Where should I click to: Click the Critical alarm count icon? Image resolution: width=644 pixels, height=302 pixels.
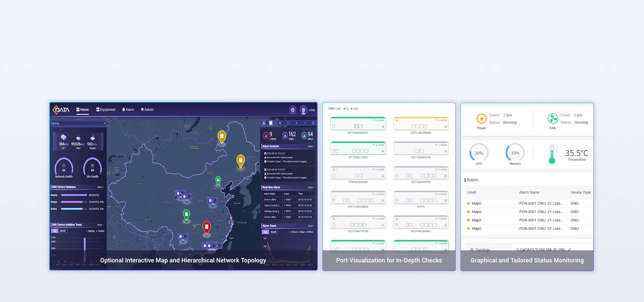coord(266,136)
